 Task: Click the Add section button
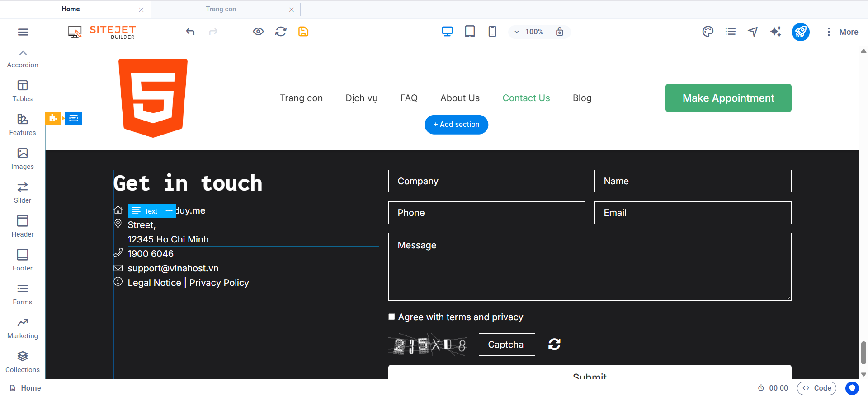pos(456,125)
